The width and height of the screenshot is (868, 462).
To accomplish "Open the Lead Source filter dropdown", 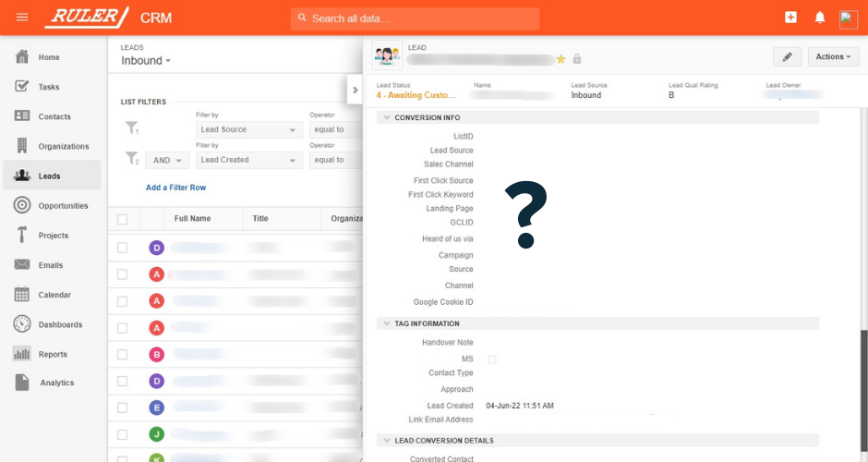I will pos(248,129).
